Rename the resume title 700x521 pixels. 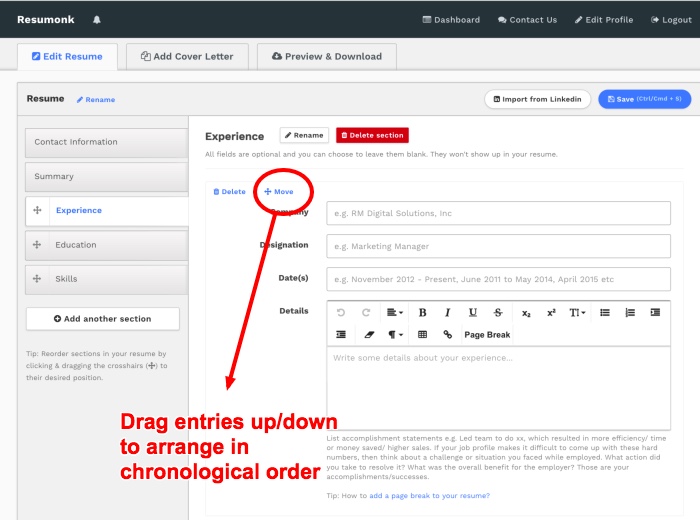click(x=96, y=100)
